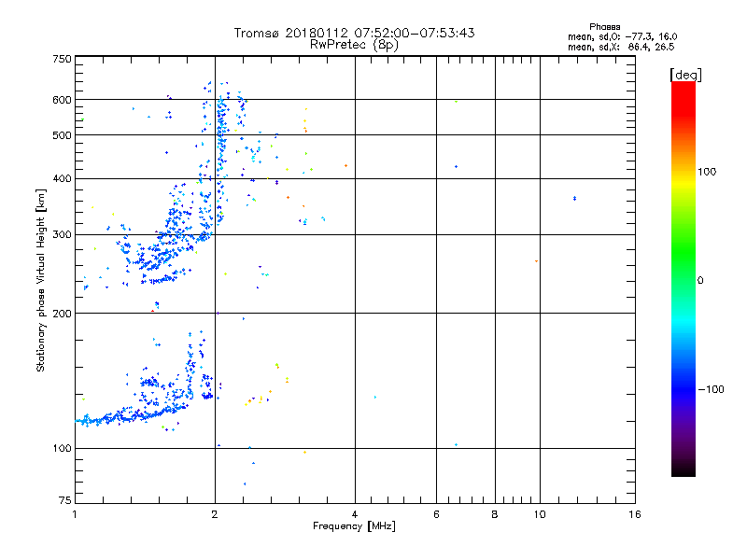Click y-axis tick label '300'

tap(63, 235)
